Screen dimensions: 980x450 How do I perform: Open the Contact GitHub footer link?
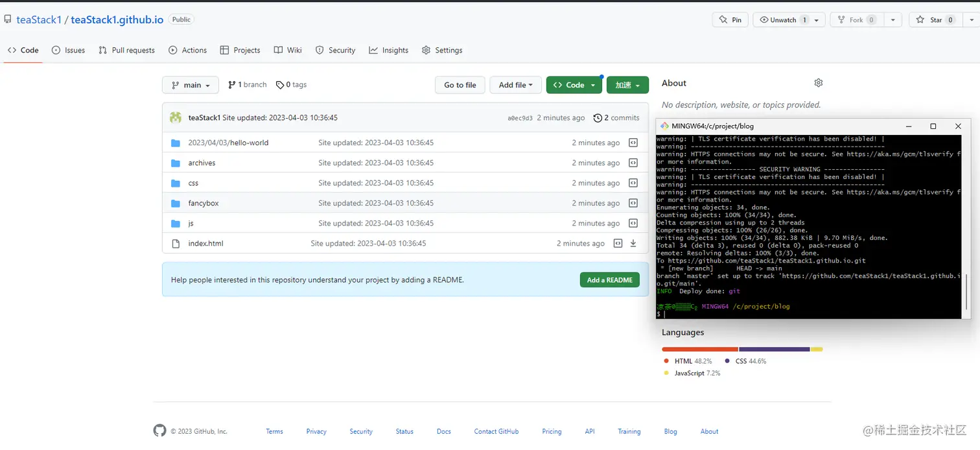(x=496, y=431)
